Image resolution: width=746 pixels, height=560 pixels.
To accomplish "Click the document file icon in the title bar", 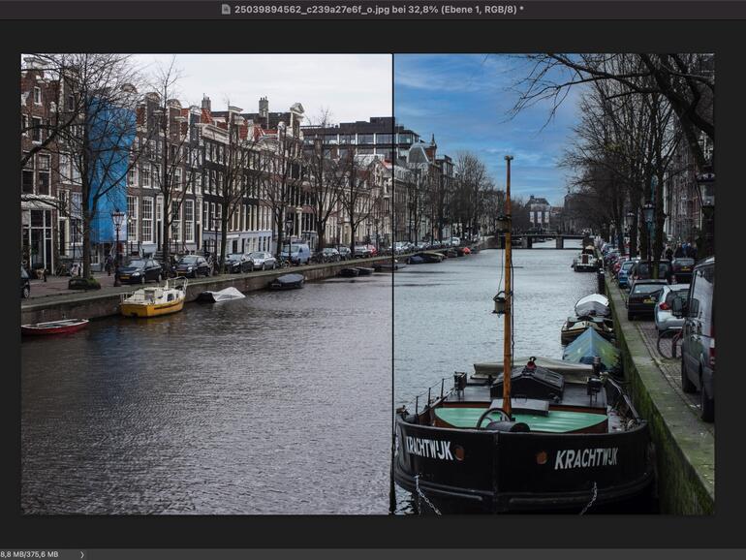I will (x=226, y=9).
